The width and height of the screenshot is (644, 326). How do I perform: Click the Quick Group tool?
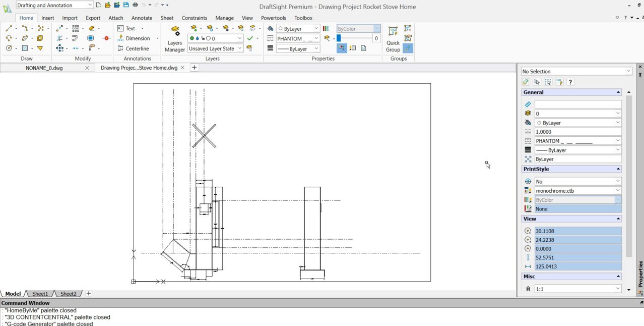(x=393, y=39)
